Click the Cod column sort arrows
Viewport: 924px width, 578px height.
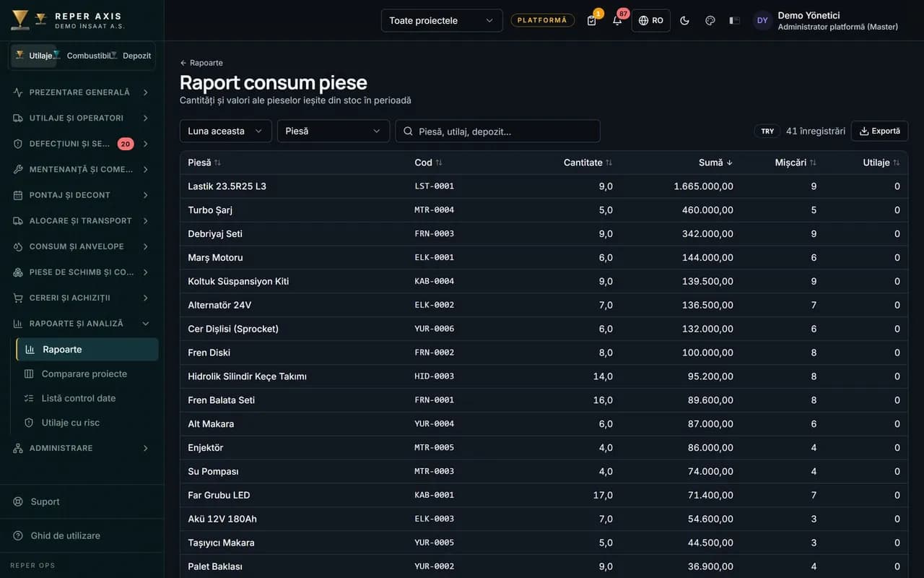pos(439,163)
